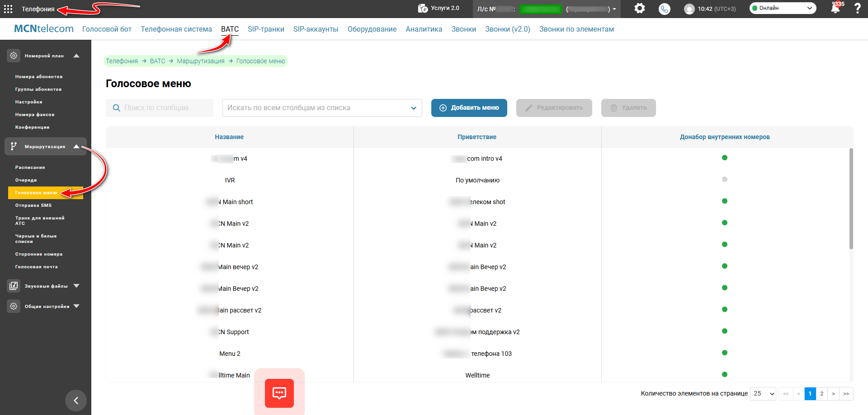Open help question mark icon
Screen dimensions: 868x415
click(858, 8)
